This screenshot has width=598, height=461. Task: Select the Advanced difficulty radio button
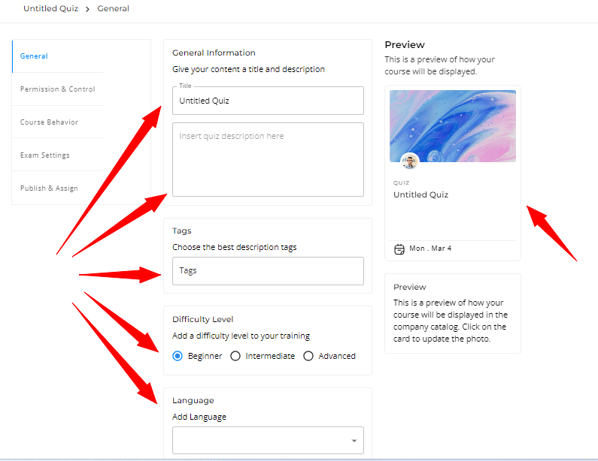pos(308,356)
